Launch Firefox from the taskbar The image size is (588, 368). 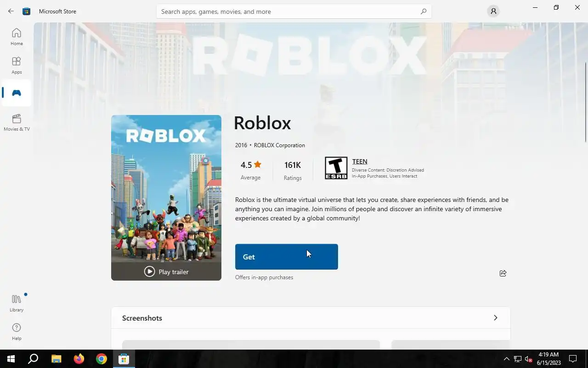pyautogui.click(x=79, y=359)
